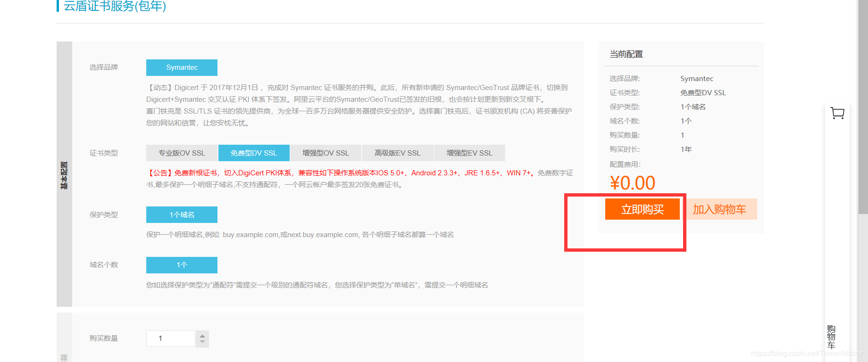The width and height of the screenshot is (868, 362).
Task: Select 专业版OV SSL certificate type
Action: coord(182,153)
